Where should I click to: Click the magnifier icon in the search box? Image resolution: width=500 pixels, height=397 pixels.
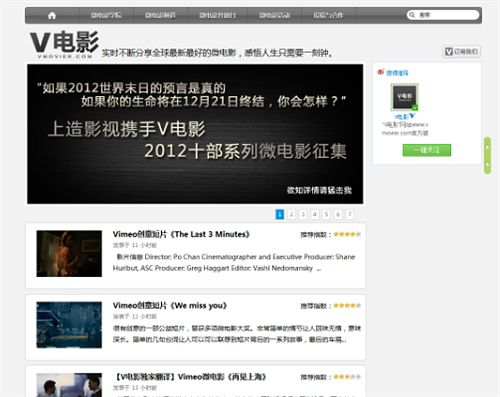click(x=412, y=15)
